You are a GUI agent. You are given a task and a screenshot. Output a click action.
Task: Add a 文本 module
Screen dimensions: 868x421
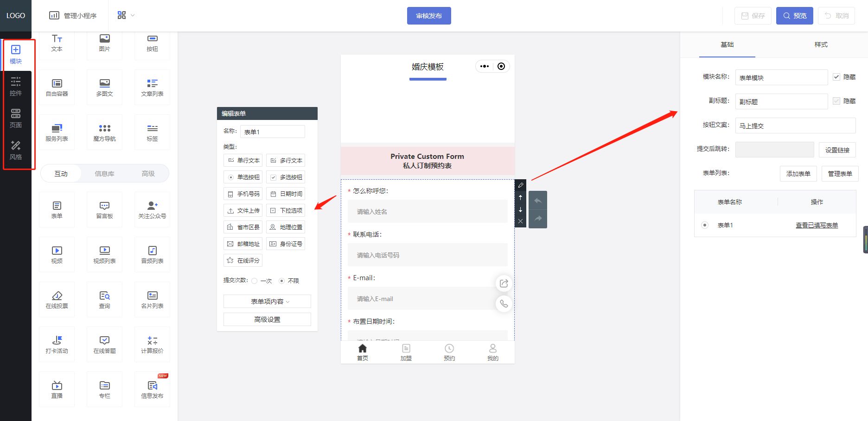coord(57,43)
